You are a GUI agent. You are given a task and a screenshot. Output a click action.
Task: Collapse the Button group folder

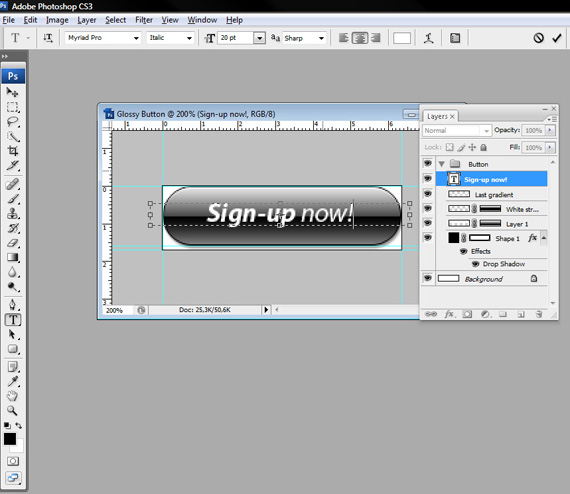442,164
